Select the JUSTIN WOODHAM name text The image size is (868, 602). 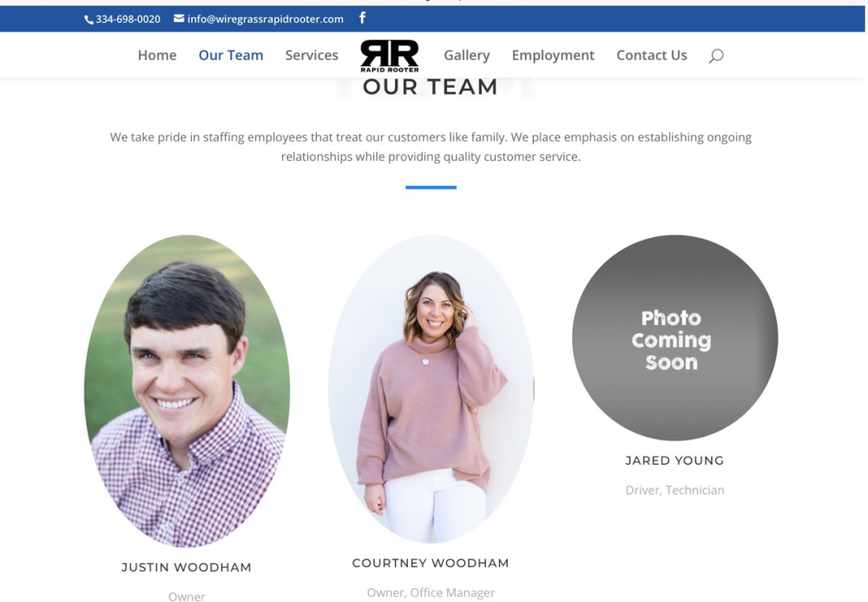coord(187,567)
